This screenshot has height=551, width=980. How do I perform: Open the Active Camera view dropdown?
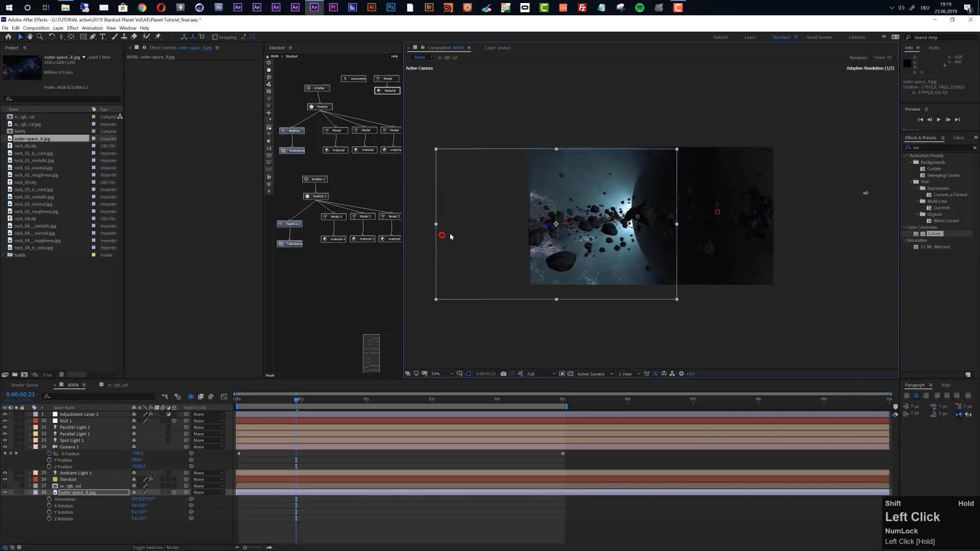point(595,374)
